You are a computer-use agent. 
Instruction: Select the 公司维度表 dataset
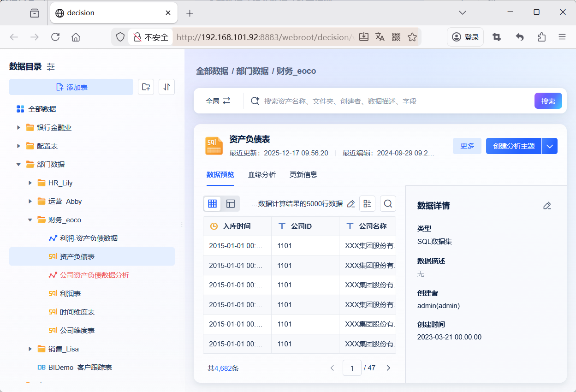pos(77,330)
